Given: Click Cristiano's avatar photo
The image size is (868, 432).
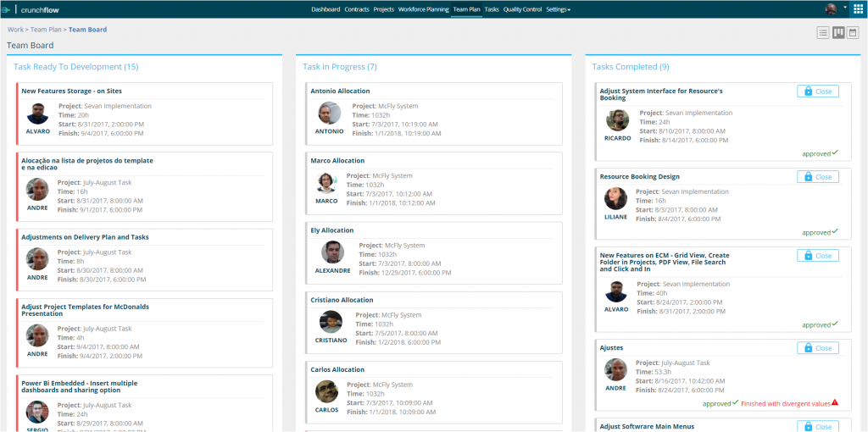Looking at the screenshot, I should (331, 323).
